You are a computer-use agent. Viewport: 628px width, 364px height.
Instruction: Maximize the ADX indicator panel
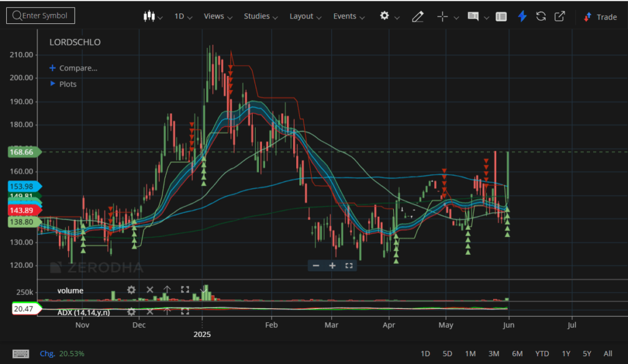tap(185, 312)
